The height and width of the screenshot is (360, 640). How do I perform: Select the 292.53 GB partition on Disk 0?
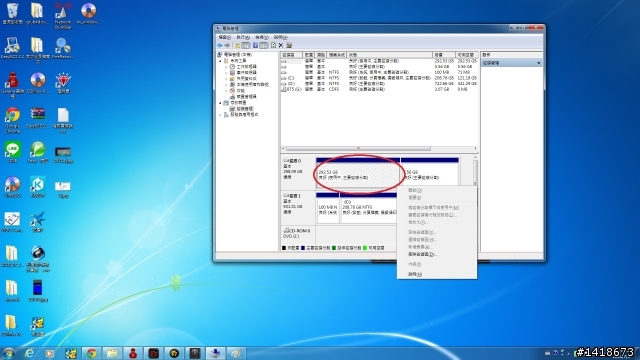pos(358,173)
